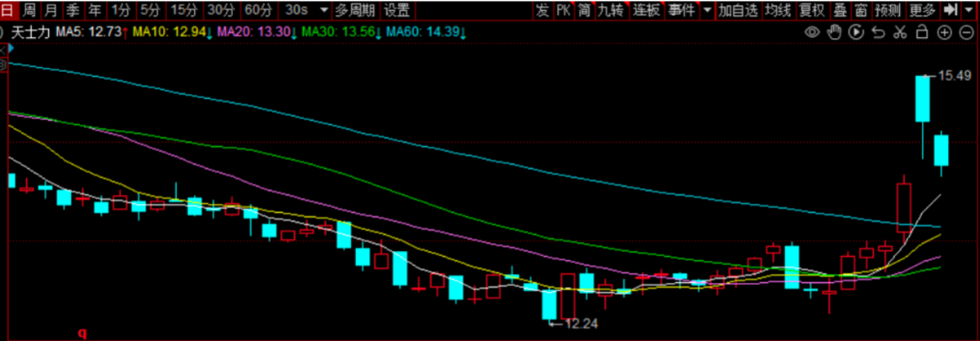
Task: Toggle the 均线 moving average button
Action: pyautogui.click(x=779, y=10)
